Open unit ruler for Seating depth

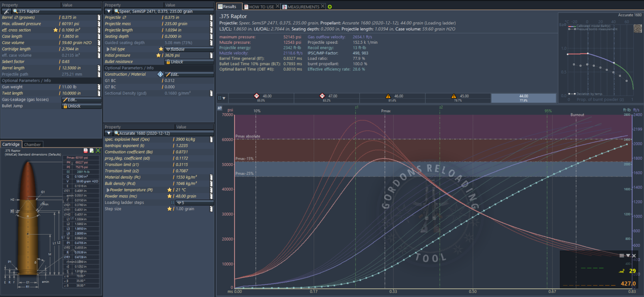(211, 36)
